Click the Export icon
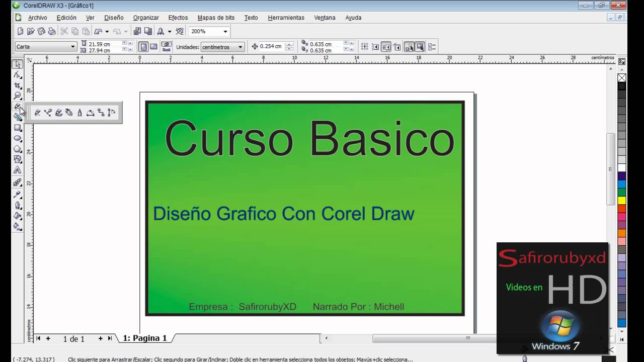The height and width of the screenshot is (362, 644). 148,31
